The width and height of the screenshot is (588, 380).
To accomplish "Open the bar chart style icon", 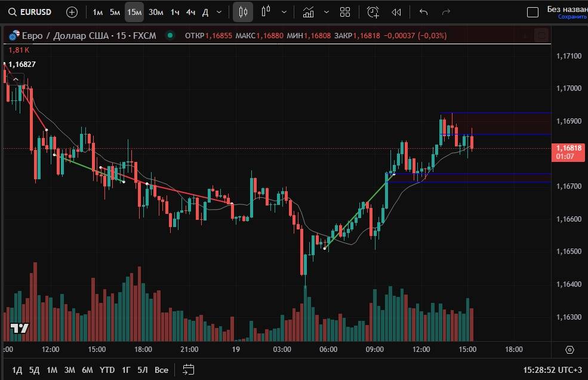I will (266, 12).
